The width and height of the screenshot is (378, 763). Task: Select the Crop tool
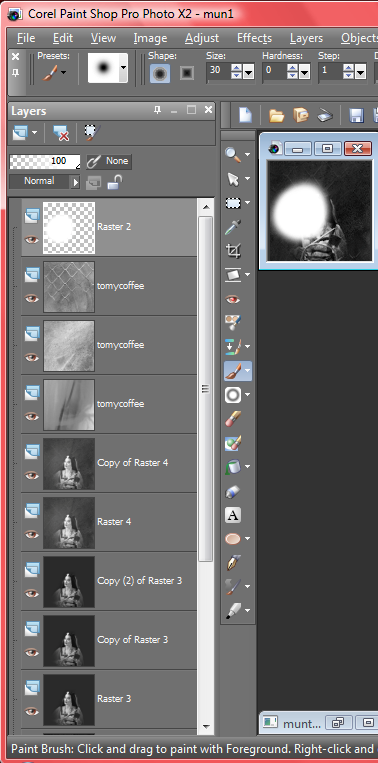tap(233, 251)
